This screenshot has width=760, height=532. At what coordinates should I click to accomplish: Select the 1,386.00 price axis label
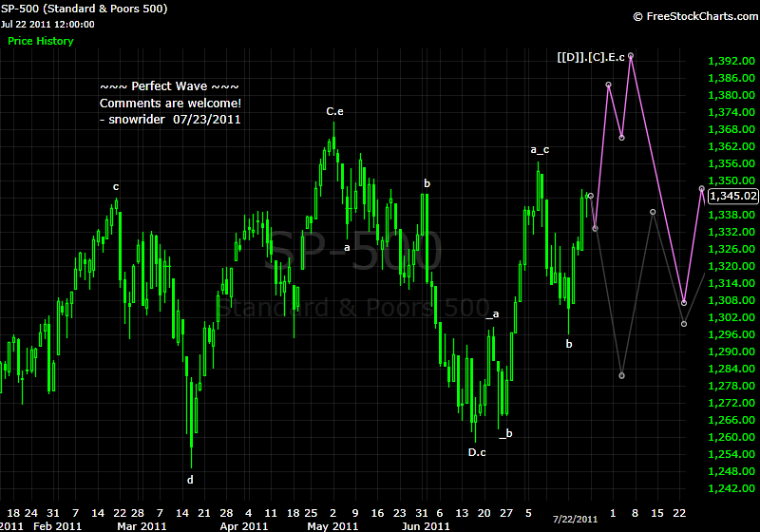click(x=731, y=78)
